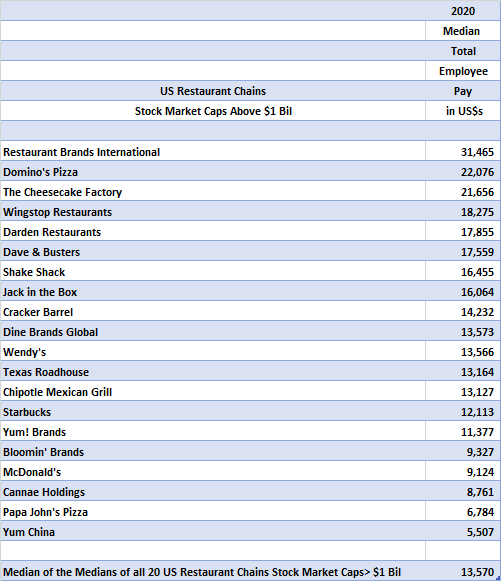Select the Cracker Barrel cell
The image size is (501, 581).
click(213, 312)
